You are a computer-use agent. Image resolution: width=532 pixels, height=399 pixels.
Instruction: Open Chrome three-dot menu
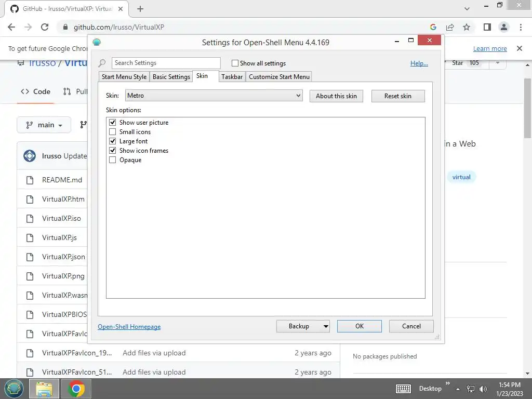[521, 27]
